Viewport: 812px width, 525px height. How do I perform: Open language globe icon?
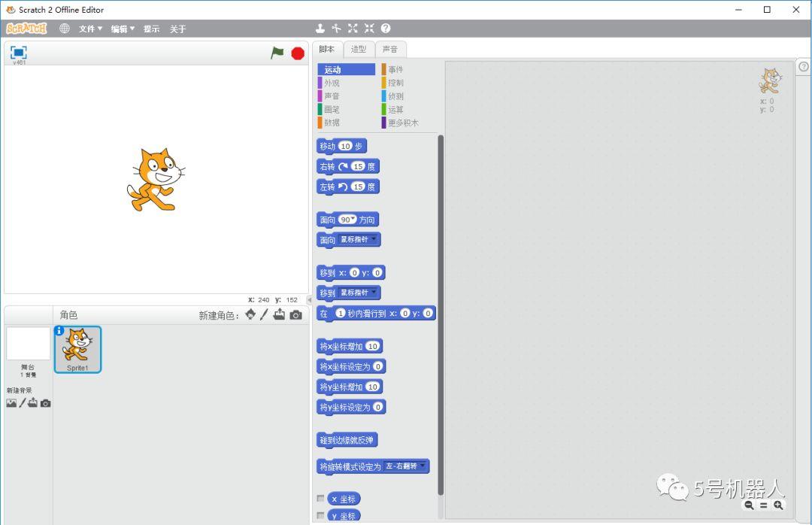tap(64, 29)
